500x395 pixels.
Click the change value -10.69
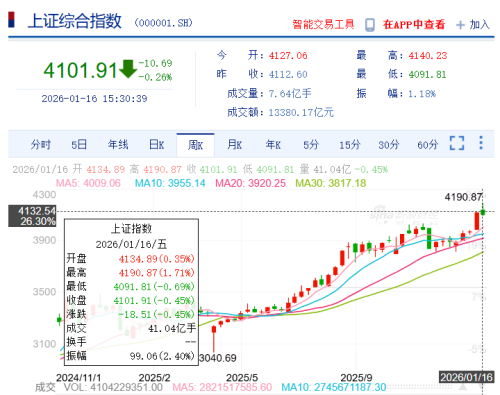(155, 63)
